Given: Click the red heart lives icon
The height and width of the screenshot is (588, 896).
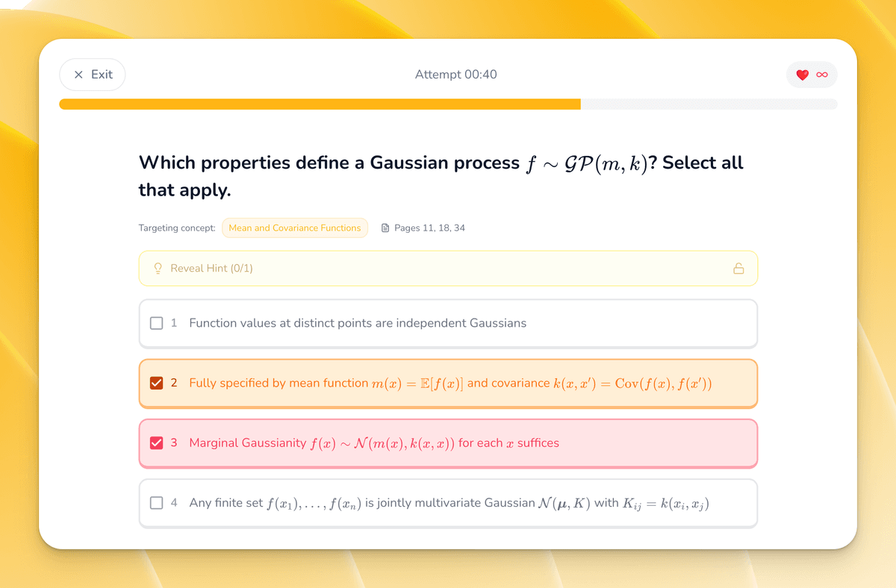Looking at the screenshot, I should click(803, 75).
